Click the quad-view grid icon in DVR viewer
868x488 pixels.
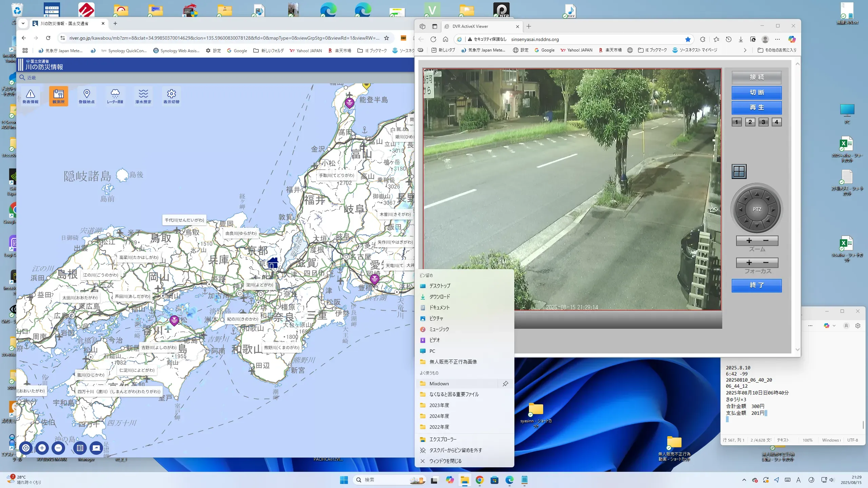pos(739,171)
